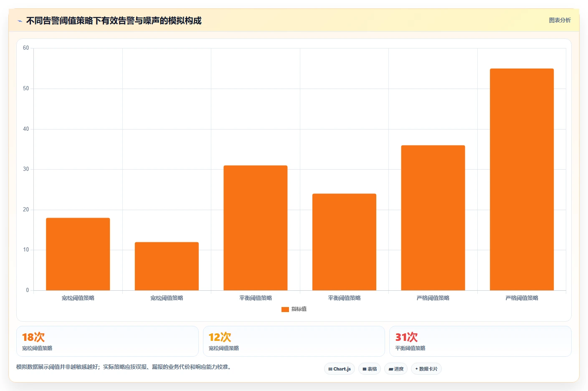The width and height of the screenshot is (588, 391).
Task: Click the chart title 不同告警阈值策略下有效告警与噪声的模拟构成
Action: pos(114,20)
